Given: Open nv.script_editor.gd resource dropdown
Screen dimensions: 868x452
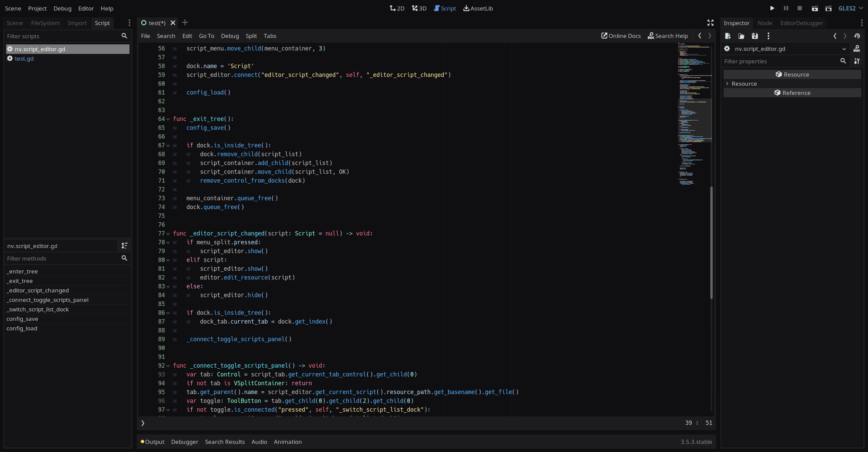Looking at the screenshot, I should 844,49.
